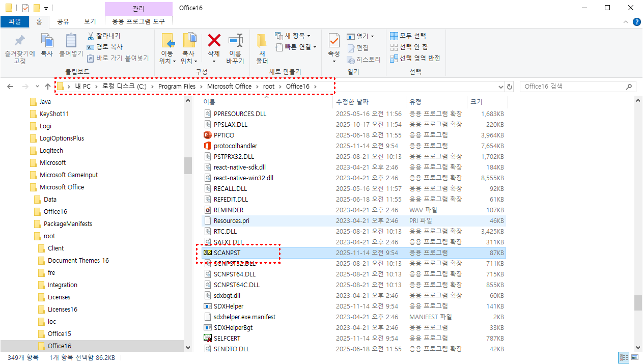The width and height of the screenshot is (643, 364).
Task: Click the 복사 (Copy) ribbon icon
Action: click(47, 41)
